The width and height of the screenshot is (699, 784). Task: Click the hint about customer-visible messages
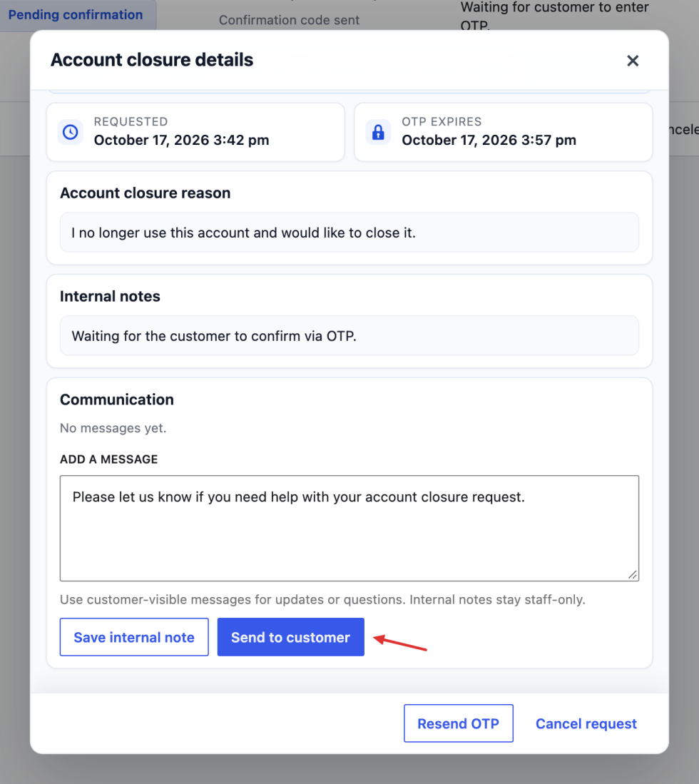pyautogui.click(x=322, y=599)
